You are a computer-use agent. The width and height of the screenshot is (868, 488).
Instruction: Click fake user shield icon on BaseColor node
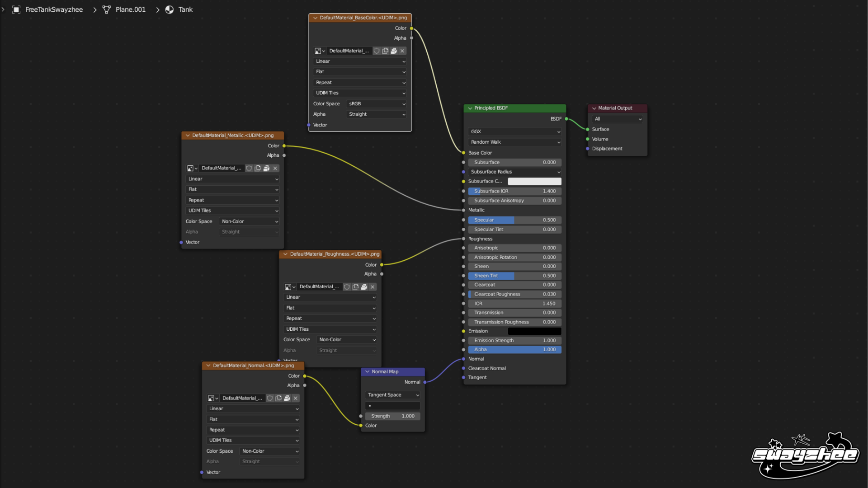pyautogui.click(x=377, y=51)
